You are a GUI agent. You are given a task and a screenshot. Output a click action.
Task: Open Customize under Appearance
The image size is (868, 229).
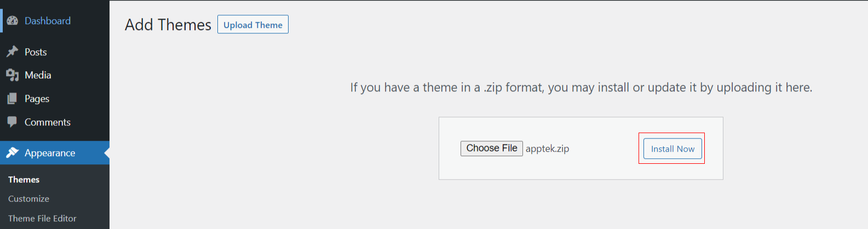coord(28,199)
